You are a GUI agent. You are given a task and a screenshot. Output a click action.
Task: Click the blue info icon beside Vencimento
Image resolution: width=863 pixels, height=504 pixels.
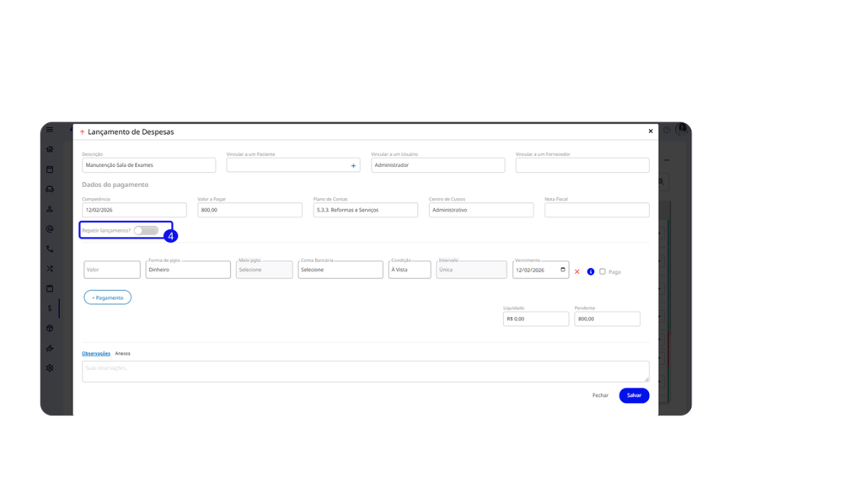pos(590,271)
